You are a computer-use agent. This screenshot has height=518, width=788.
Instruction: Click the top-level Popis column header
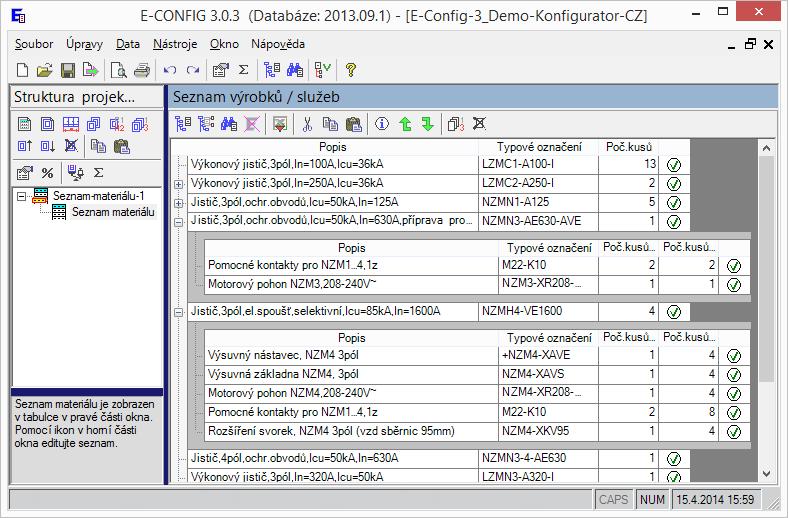[333, 147]
